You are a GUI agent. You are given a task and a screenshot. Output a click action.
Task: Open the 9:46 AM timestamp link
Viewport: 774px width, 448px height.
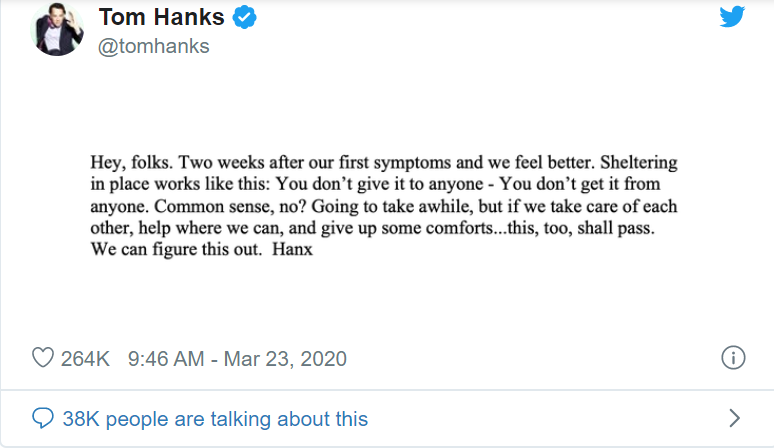coord(165,358)
